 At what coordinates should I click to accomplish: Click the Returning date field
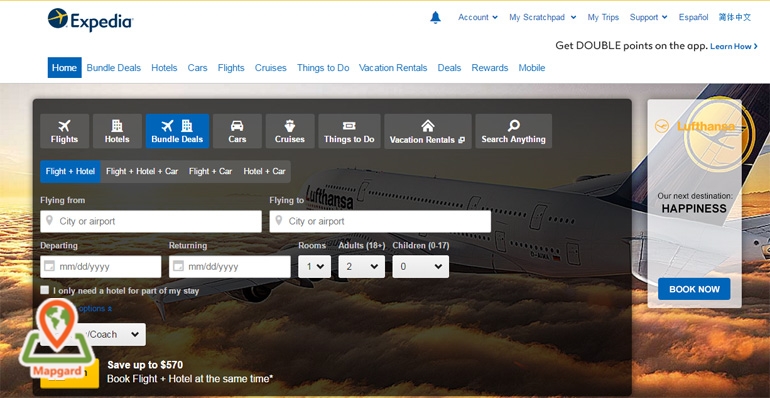[x=230, y=266]
